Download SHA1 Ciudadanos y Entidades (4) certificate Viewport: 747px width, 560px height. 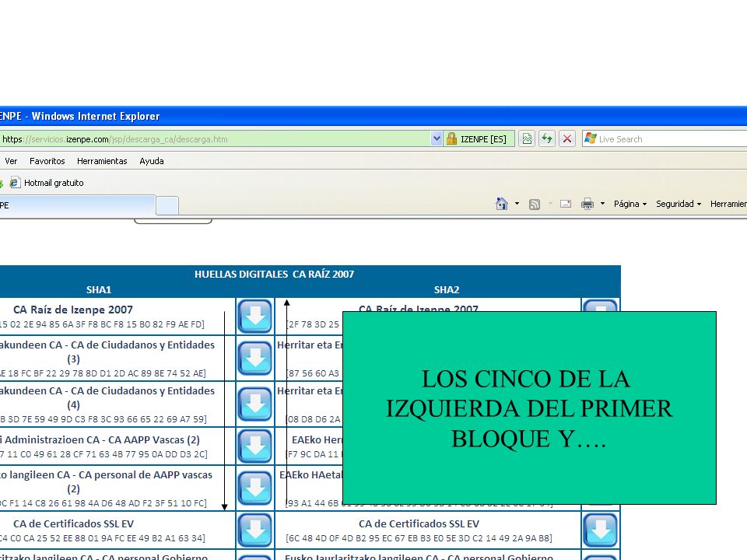pyautogui.click(x=255, y=404)
